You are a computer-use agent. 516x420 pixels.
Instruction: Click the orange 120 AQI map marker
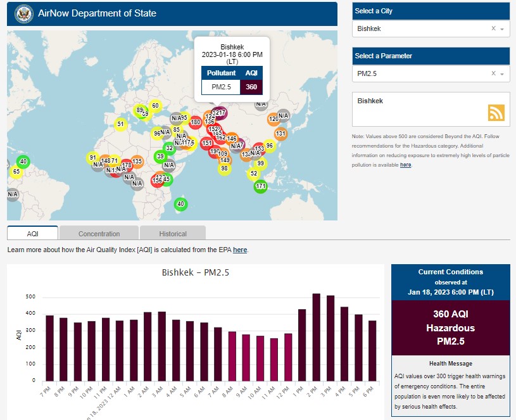[x=274, y=119]
